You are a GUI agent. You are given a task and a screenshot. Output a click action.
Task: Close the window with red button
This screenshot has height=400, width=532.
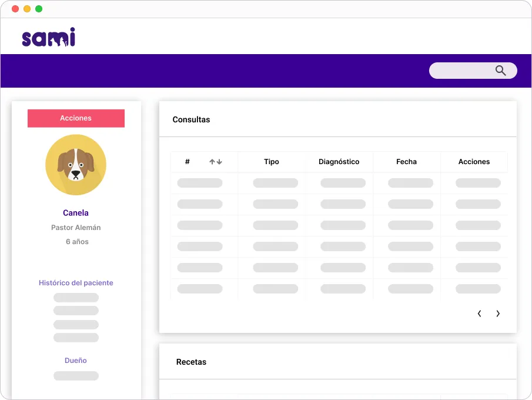coord(15,9)
